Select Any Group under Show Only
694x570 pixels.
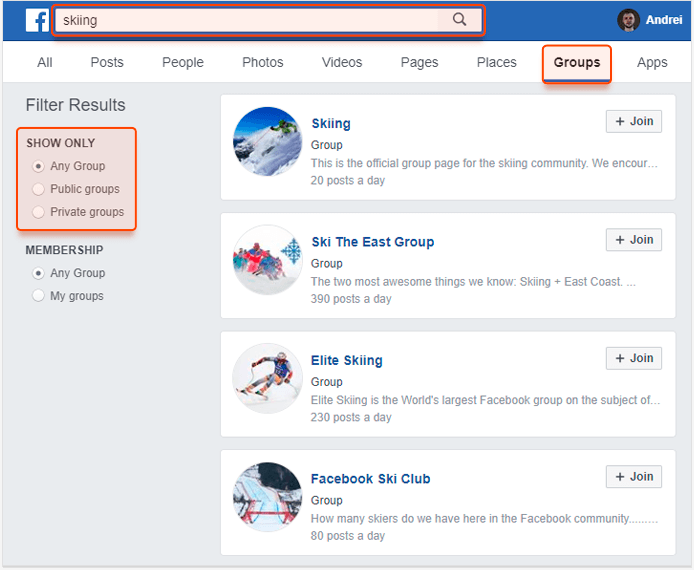(x=39, y=166)
